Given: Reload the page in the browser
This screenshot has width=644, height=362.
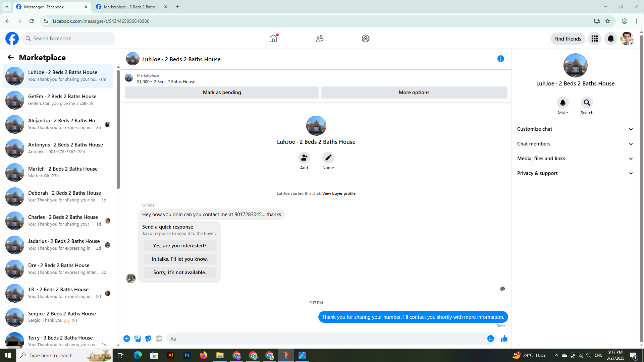Looking at the screenshot, I should pyautogui.click(x=32, y=21).
